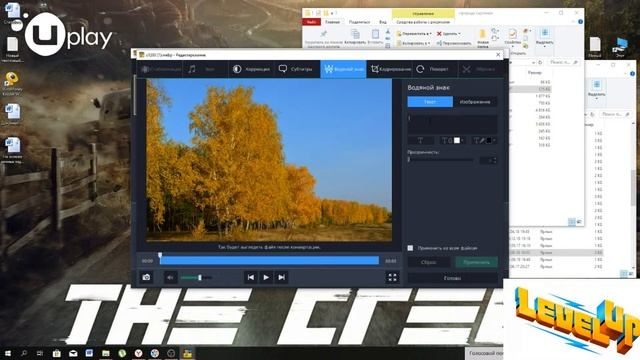Open the red Файл menu in Explorer
Viewport: 640px width, 360px height.
coord(311,22)
